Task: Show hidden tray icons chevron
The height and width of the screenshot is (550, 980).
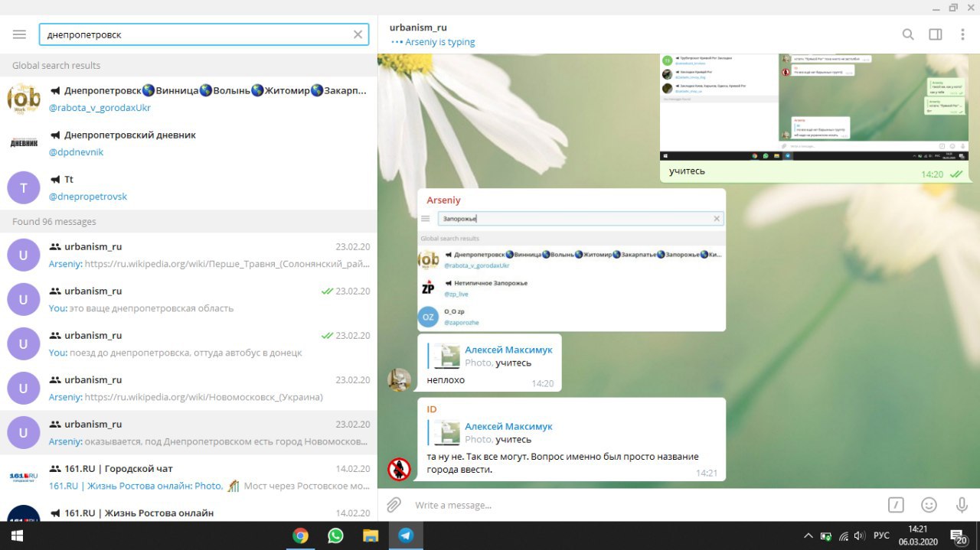Action: click(808, 536)
